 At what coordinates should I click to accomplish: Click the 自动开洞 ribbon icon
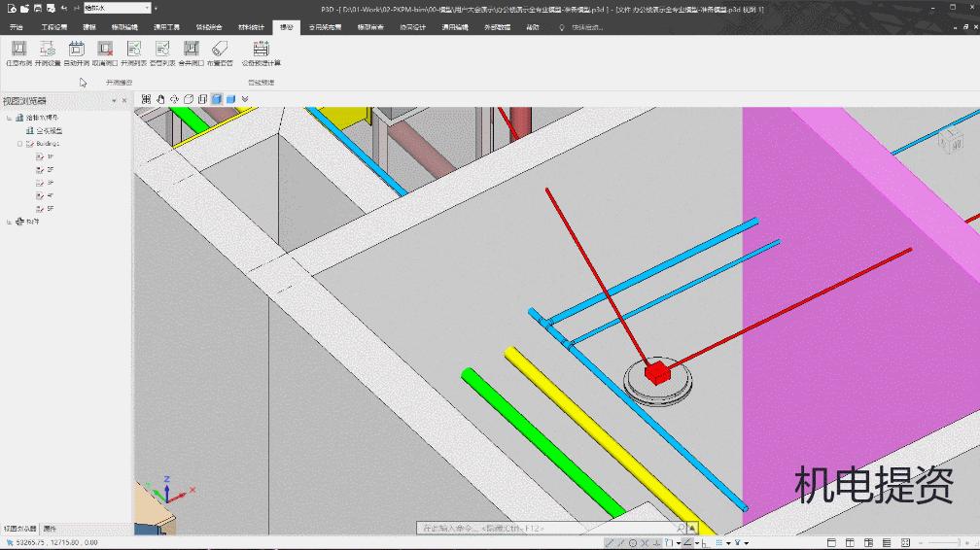point(76,49)
